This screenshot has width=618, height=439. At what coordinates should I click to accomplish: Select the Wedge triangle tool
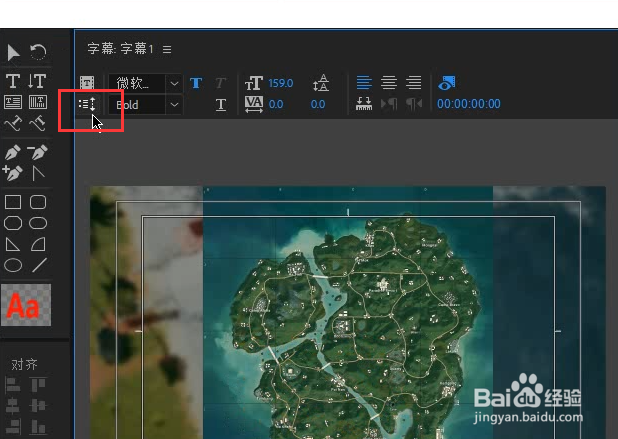click(13, 244)
